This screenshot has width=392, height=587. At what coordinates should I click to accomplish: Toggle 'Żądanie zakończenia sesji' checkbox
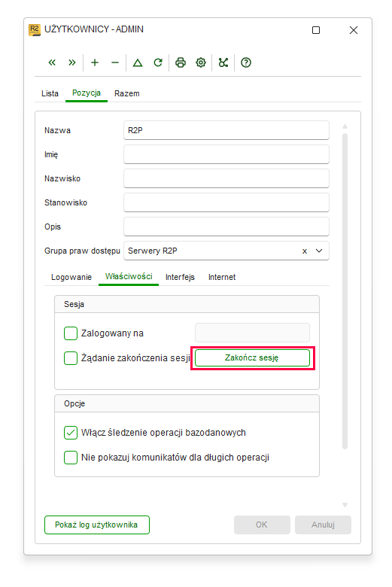pyautogui.click(x=71, y=358)
